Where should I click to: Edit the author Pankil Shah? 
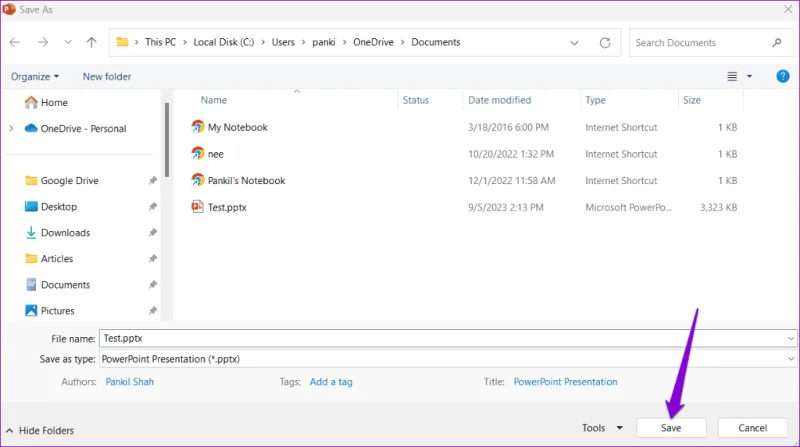click(130, 382)
